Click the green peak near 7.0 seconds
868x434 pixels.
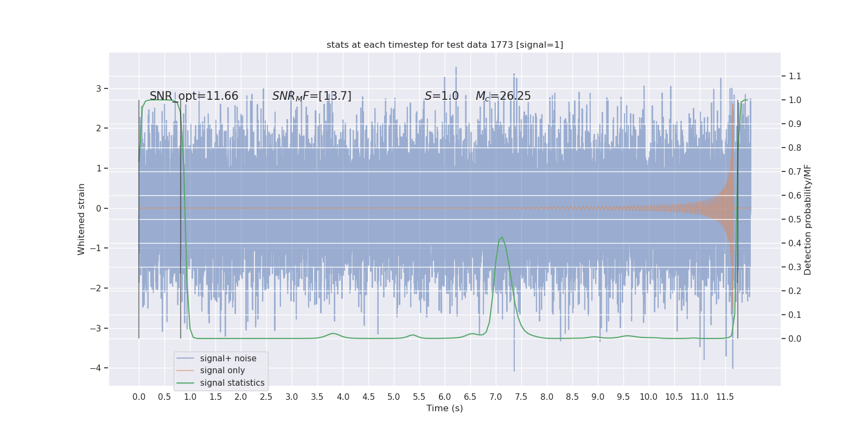[502, 238]
